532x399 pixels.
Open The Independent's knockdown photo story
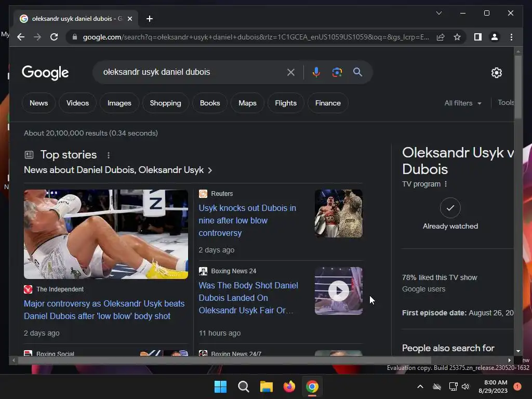point(106,234)
